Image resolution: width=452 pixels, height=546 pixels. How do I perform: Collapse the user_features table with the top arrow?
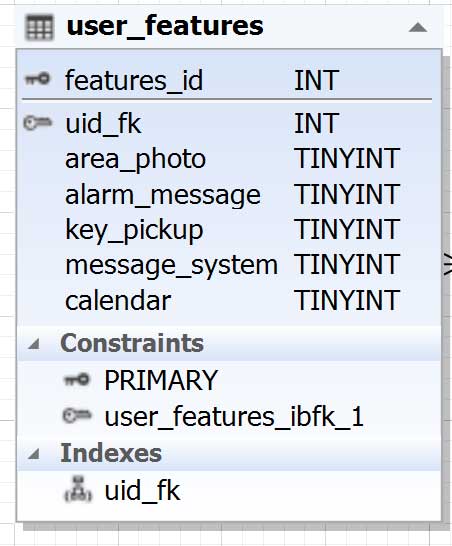pos(418,27)
